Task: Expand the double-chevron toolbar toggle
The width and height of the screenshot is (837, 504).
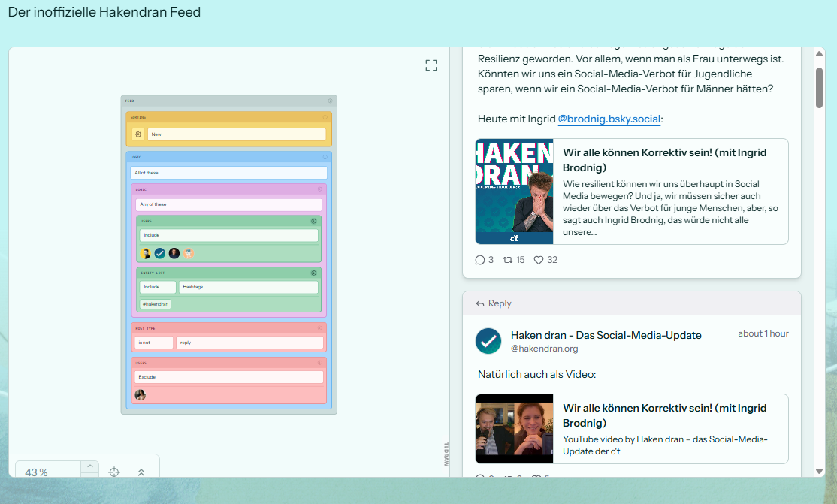Action: [141, 472]
